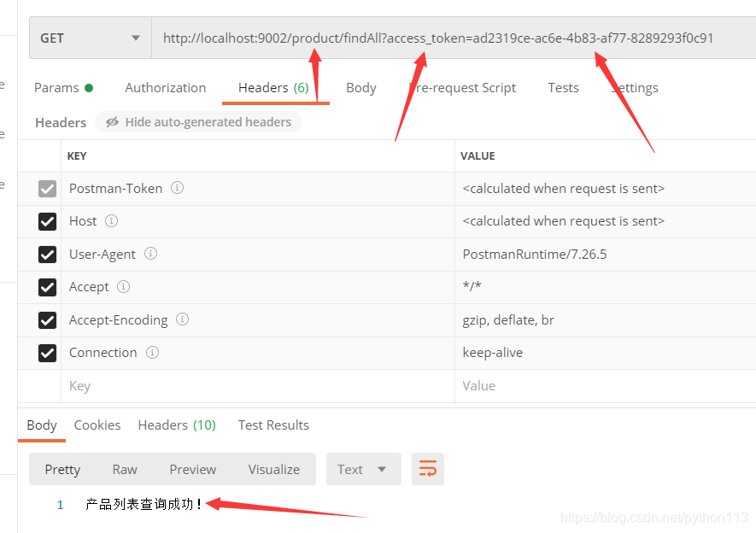Screen dimensions: 756x533
Task: Open the request Body tab
Action: (361, 88)
